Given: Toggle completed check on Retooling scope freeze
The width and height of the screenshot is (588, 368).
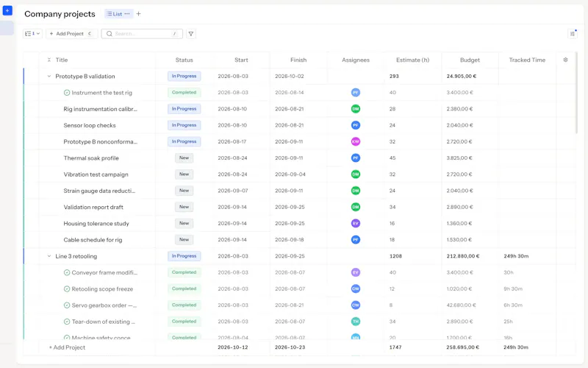Looking at the screenshot, I should pos(67,289).
